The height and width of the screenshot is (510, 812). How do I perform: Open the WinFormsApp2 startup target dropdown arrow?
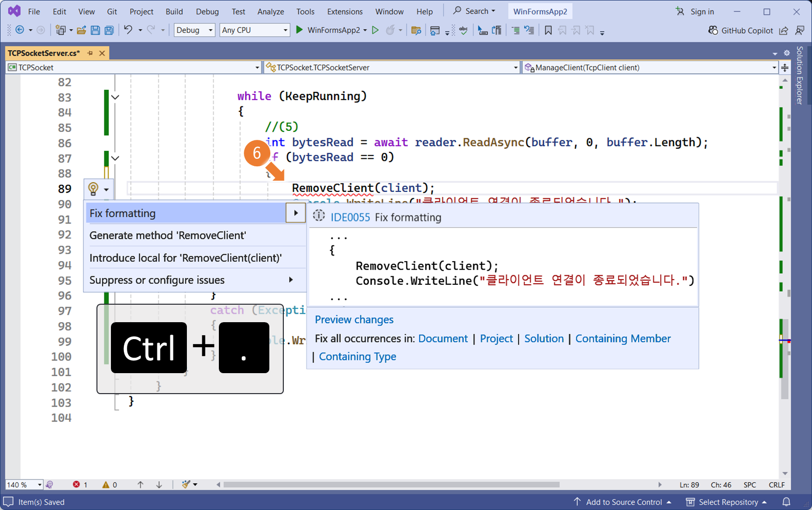[x=365, y=30]
